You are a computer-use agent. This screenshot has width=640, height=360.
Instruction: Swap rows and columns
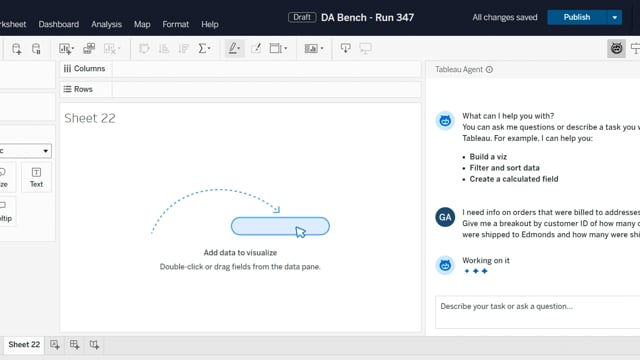[x=144, y=49]
